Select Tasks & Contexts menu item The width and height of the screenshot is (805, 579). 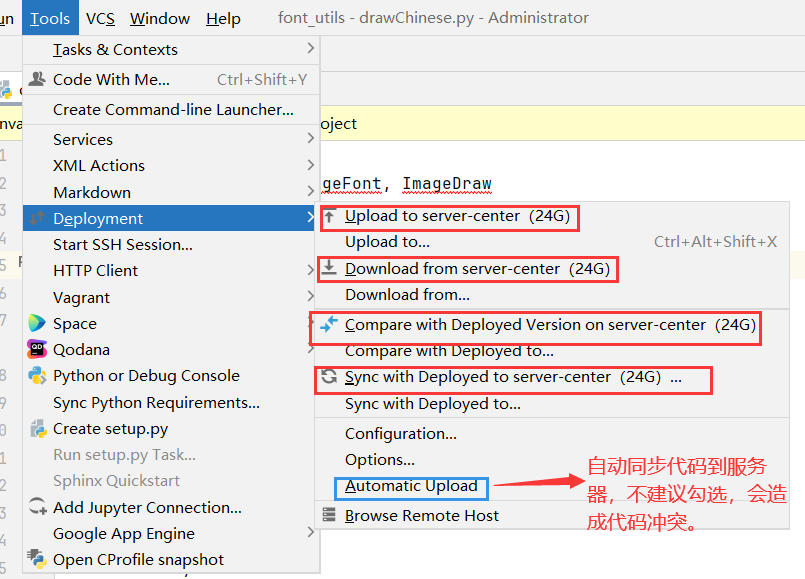[x=171, y=50]
